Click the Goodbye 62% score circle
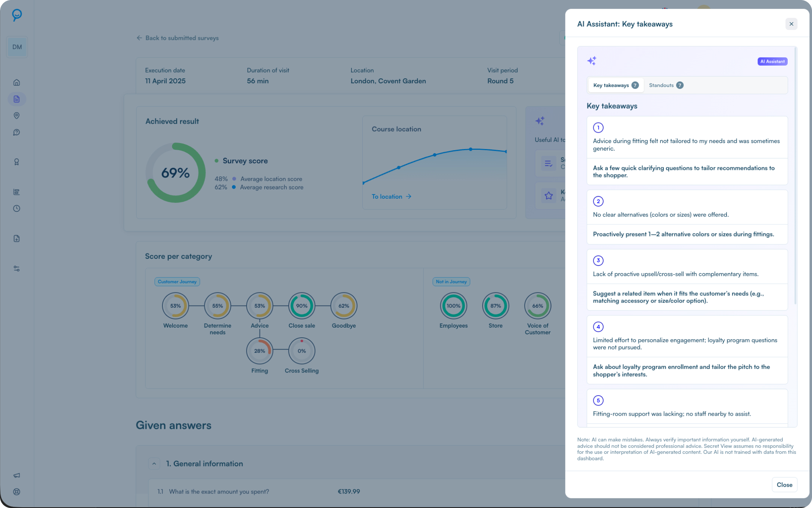Image resolution: width=812 pixels, height=508 pixels. point(344,306)
